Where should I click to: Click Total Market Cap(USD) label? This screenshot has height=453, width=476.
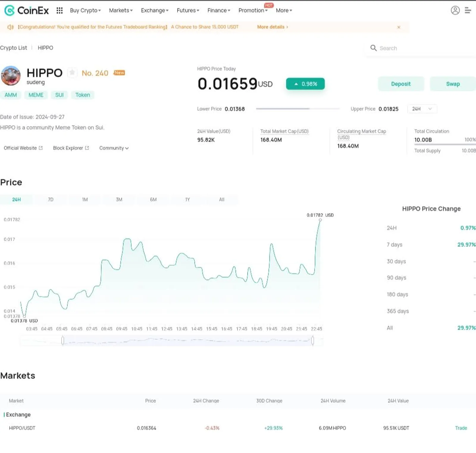tap(284, 131)
